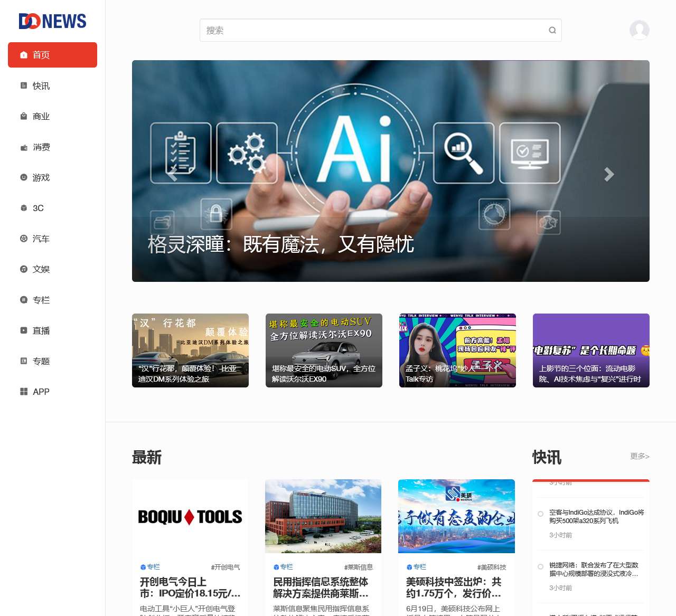Open 空客与IndiGo达成协议 news flash
This screenshot has width=676, height=616.
tap(596, 516)
